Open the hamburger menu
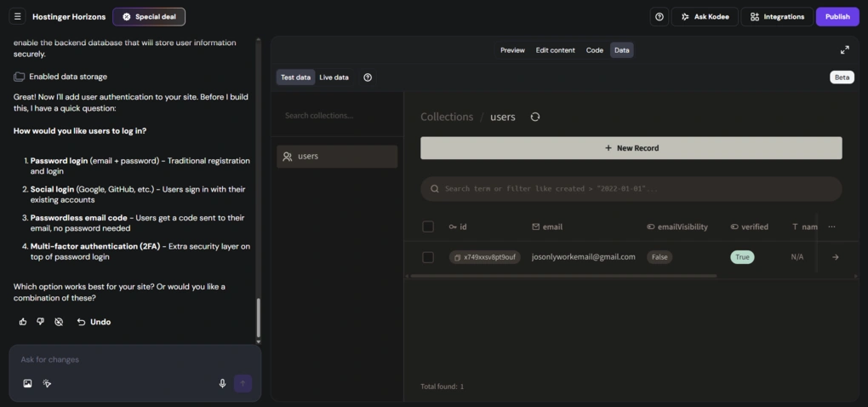The image size is (868, 407). pos(17,17)
